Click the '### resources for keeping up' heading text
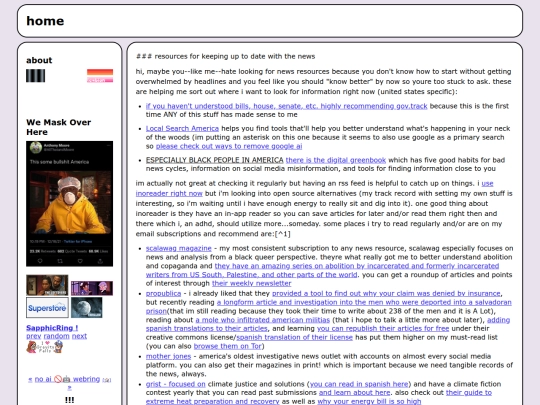Viewport: 540px width, 405px height. (225, 56)
